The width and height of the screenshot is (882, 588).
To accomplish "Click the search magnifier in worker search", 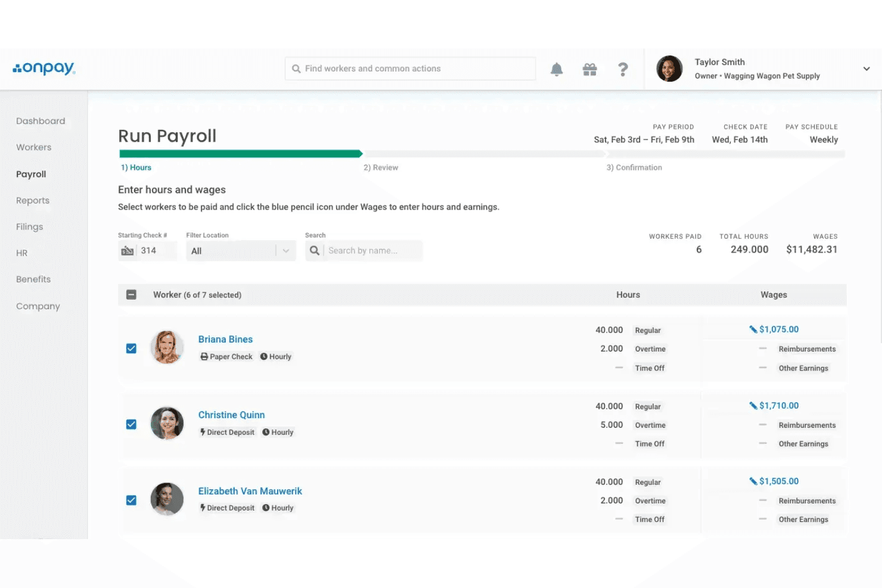I will coord(315,251).
